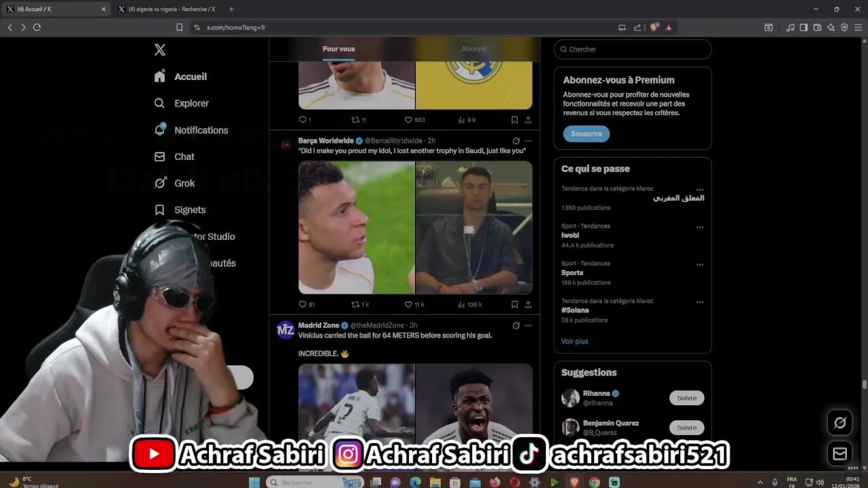Screen dimensions: 868x488
Task: Bookmark the Barça Worldwide post
Action: 515,304
